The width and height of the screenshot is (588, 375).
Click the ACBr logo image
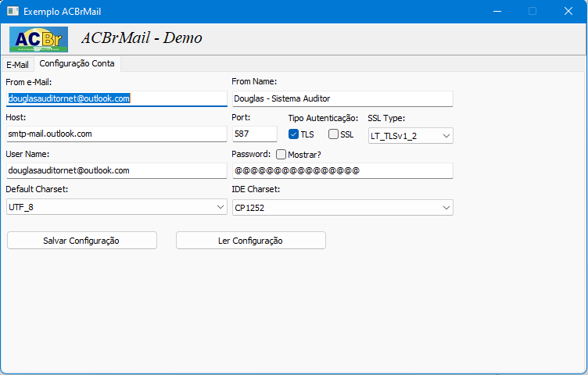coord(38,39)
